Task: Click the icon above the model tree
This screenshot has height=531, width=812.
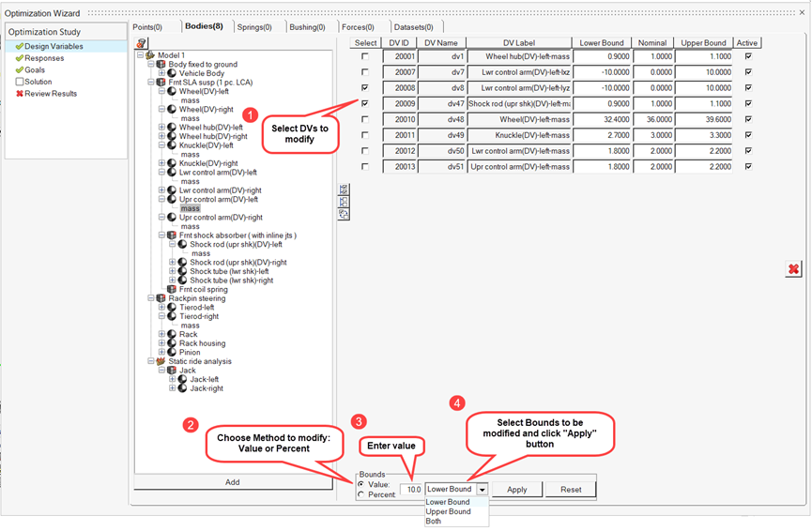Action: [x=141, y=43]
